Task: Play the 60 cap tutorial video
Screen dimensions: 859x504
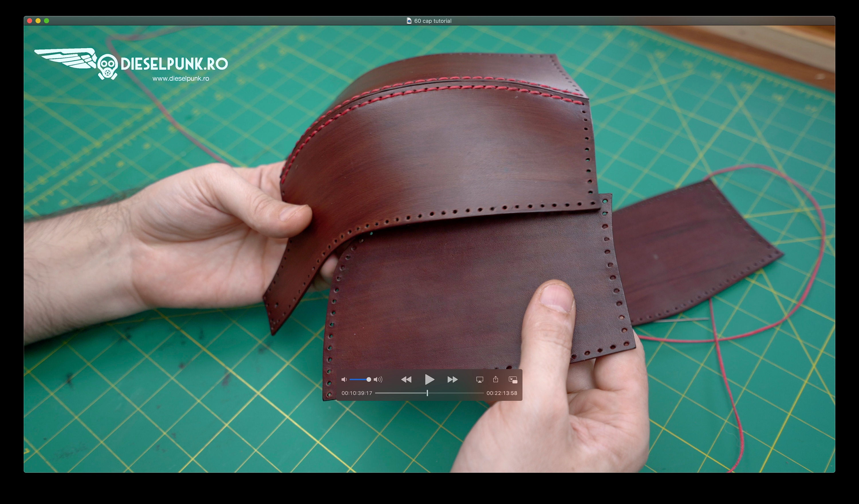Action: pyautogui.click(x=429, y=379)
